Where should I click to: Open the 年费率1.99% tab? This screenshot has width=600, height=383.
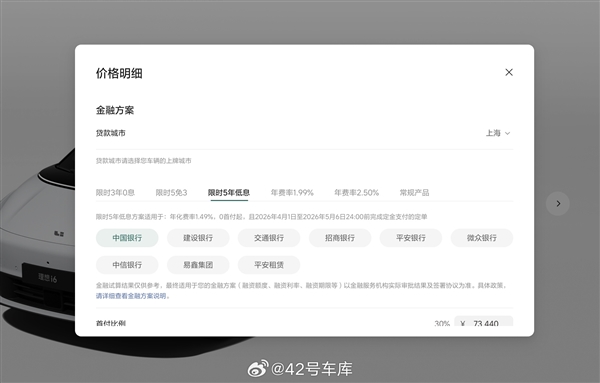coord(292,192)
